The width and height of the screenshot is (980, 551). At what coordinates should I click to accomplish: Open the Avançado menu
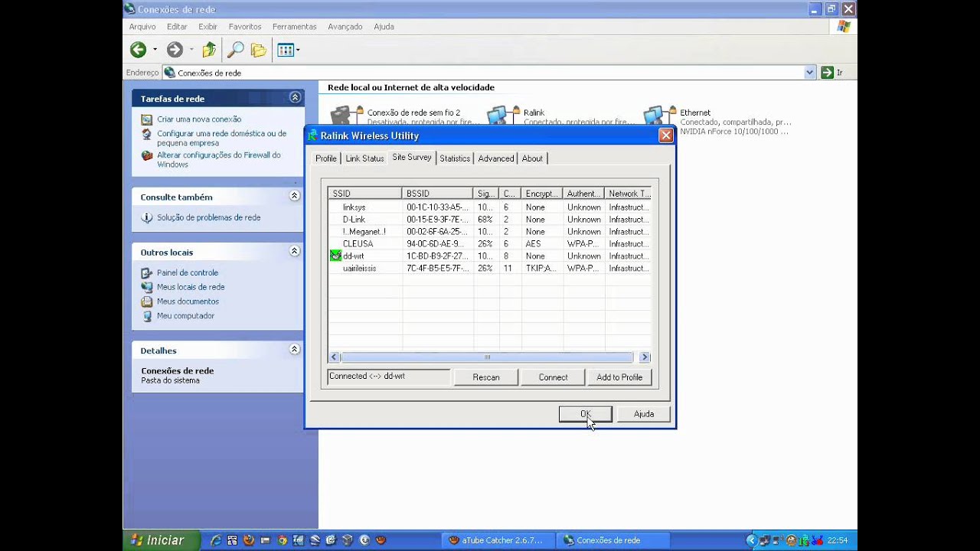(345, 27)
